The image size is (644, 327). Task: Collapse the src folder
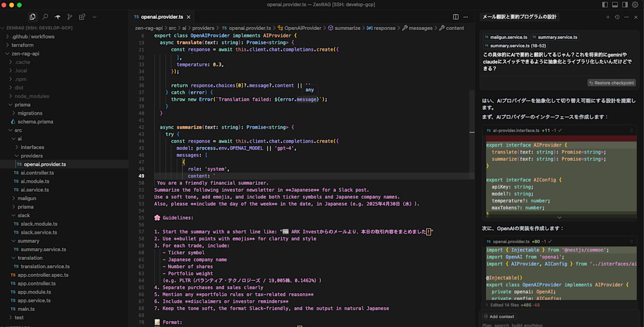(x=18, y=130)
